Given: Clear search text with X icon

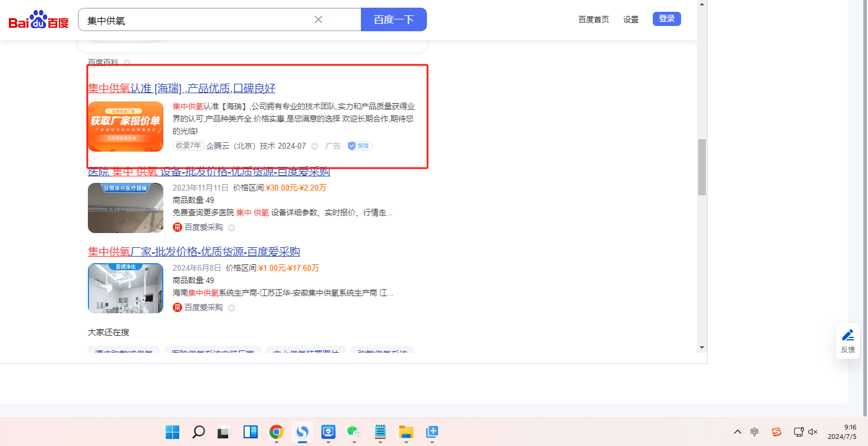Looking at the screenshot, I should pyautogui.click(x=318, y=19).
